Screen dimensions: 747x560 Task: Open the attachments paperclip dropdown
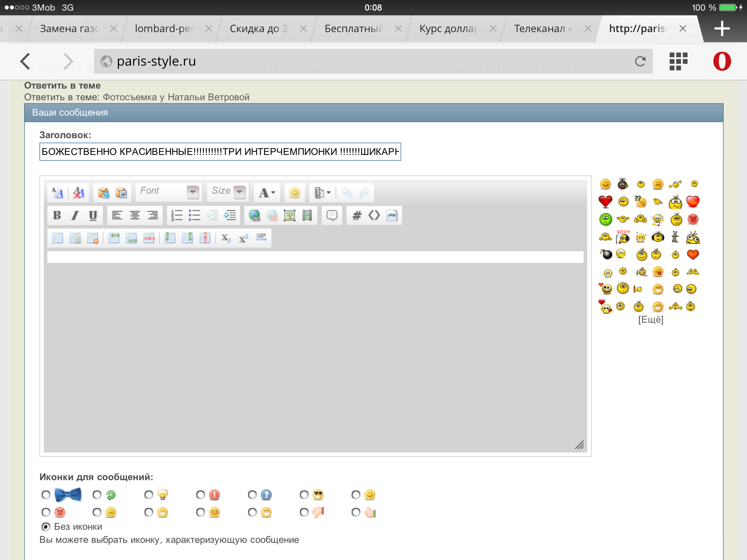click(x=322, y=193)
